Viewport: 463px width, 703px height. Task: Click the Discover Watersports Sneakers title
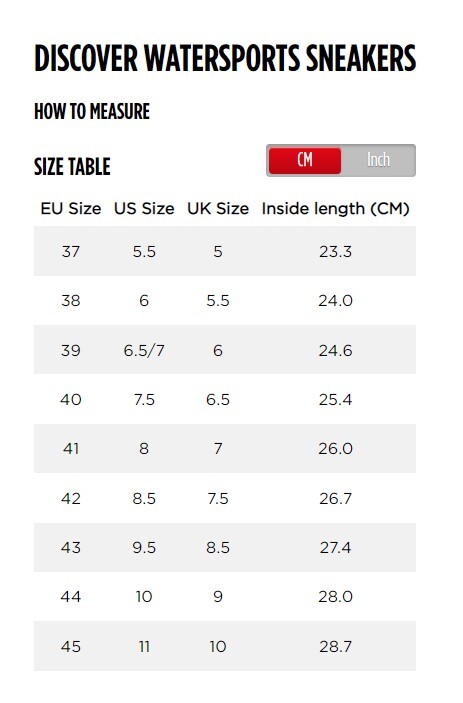(225, 58)
